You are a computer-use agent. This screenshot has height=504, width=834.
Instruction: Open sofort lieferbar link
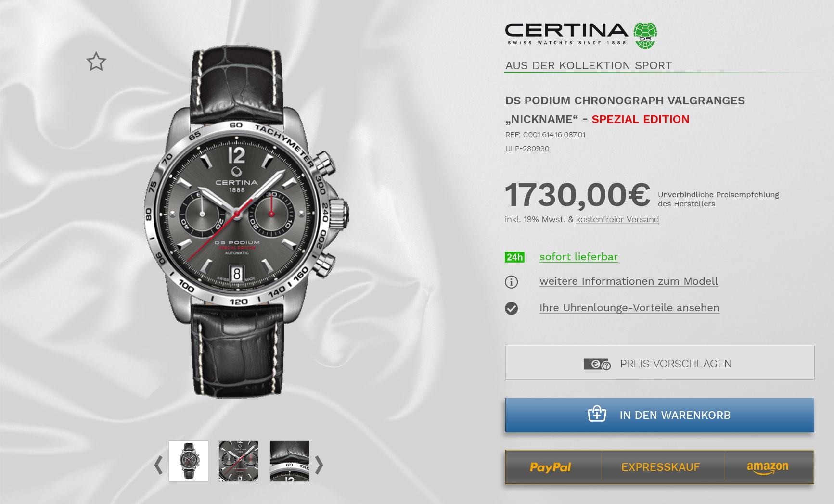(x=578, y=257)
